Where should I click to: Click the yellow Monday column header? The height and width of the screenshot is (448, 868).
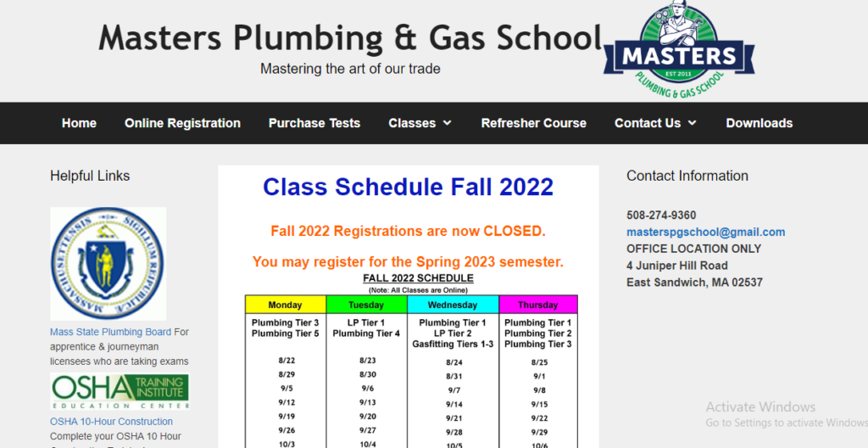pos(285,305)
